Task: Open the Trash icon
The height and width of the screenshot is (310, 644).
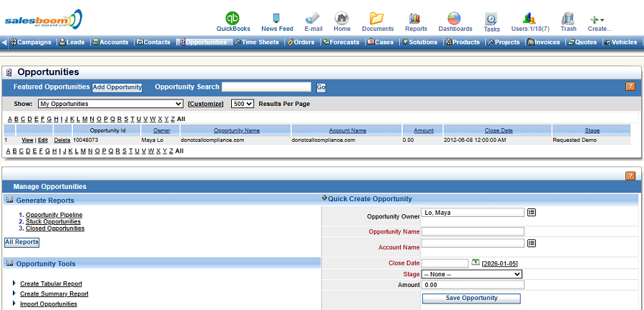Action: (568, 19)
